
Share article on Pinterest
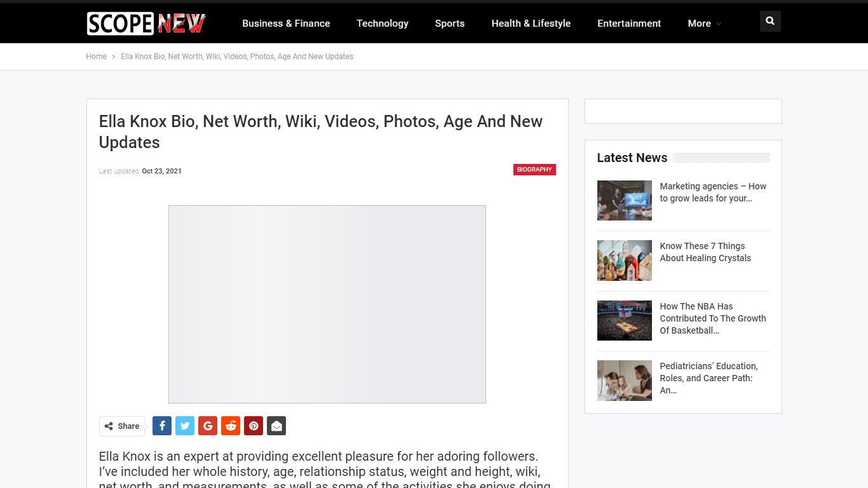coord(254,426)
